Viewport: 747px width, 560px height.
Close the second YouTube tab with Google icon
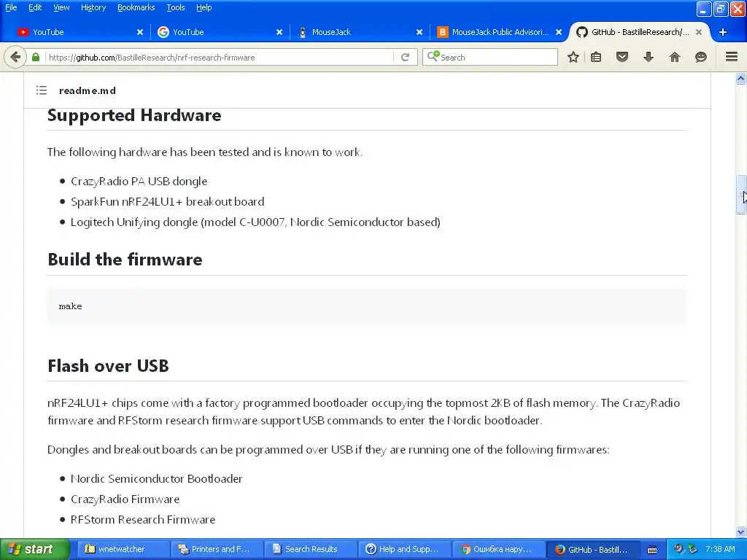279,32
